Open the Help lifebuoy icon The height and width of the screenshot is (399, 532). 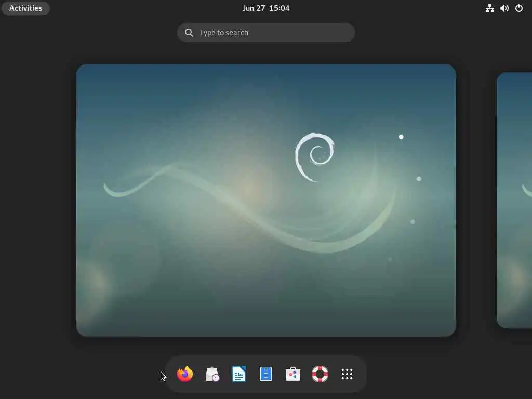[320, 374]
